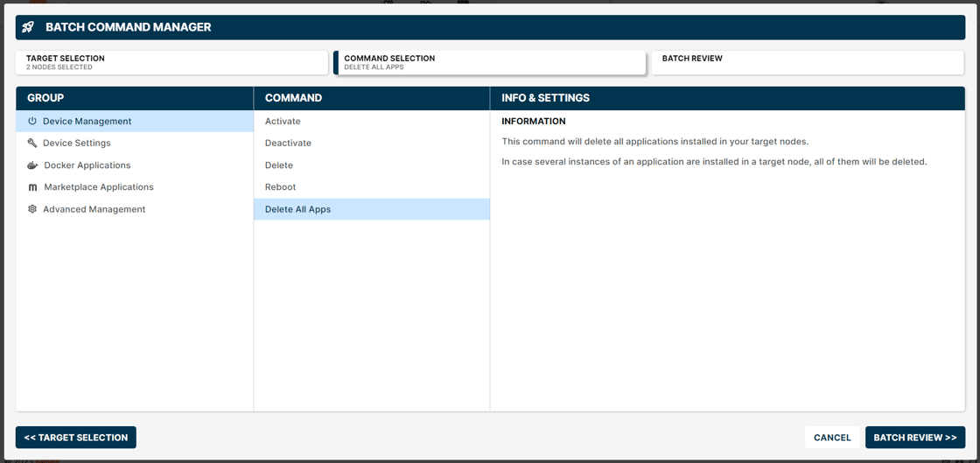Open the Docker Applications group
Image resolution: width=980 pixels, height=463 pixels.
tap(135, 165)
